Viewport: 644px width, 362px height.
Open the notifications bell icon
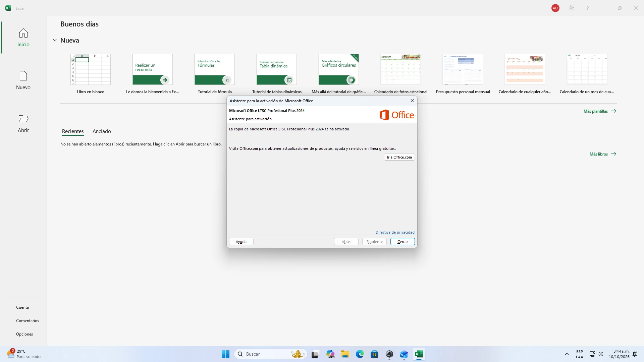635,354
